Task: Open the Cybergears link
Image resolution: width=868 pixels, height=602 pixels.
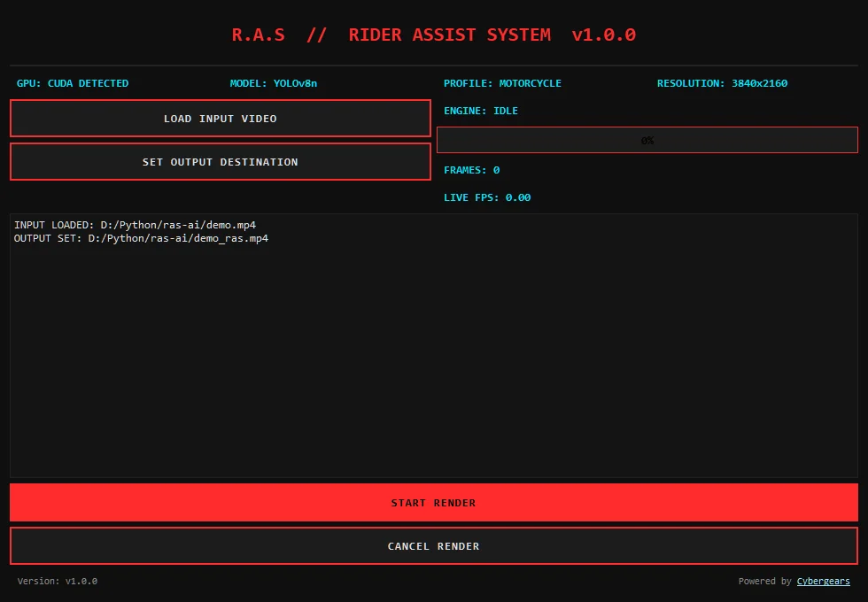Action: coord(823,581)
